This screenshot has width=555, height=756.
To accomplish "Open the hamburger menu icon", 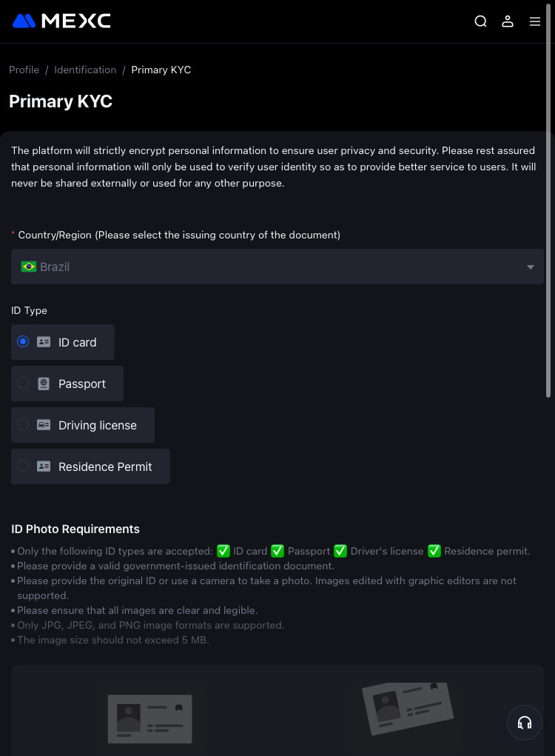I will point(535,21).
